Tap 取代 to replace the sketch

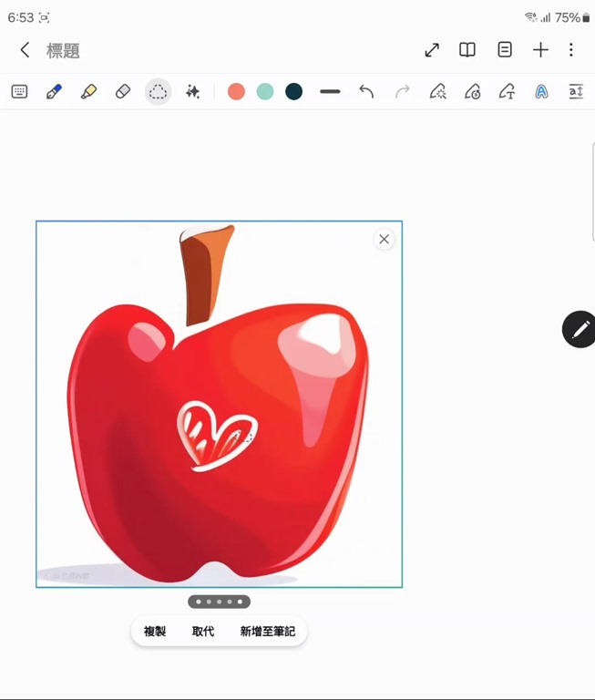pyautogui.click(x=203, y=632)
